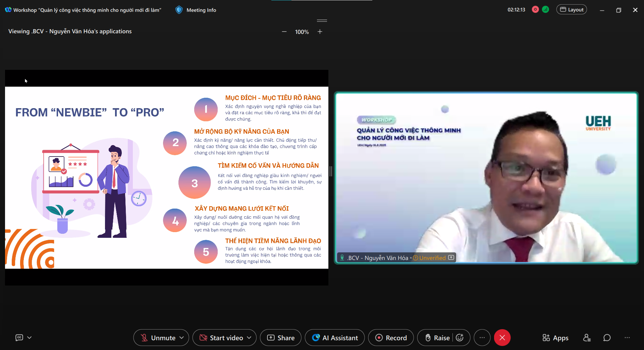Image resolution: width=644 pixels, height=350 pixels.
Task: Start video camera
Action: click(x=221, y=338)
